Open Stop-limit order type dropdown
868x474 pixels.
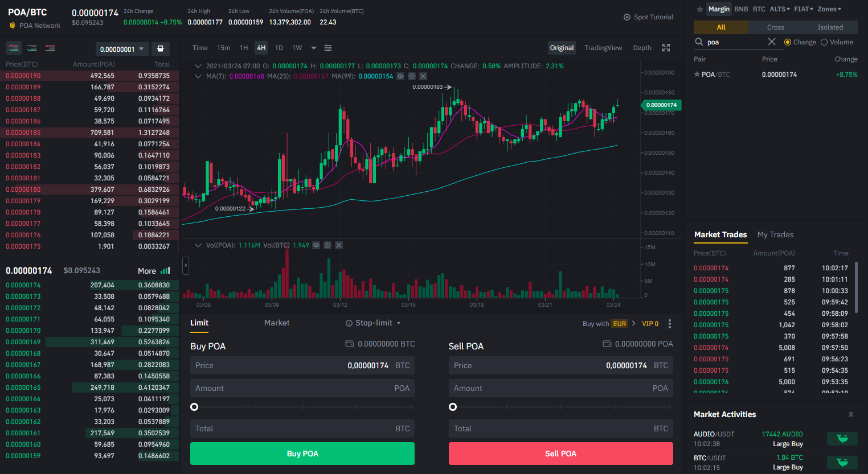[x=399, y=323]
